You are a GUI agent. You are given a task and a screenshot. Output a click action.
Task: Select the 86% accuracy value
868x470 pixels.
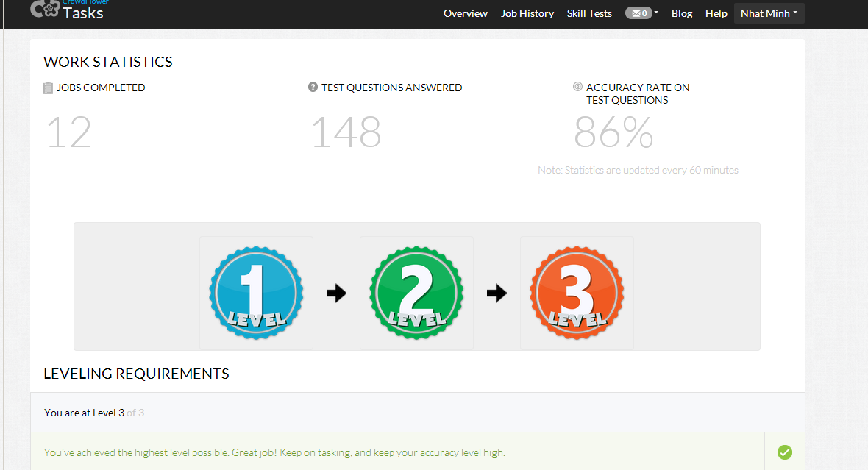pyautogui.click(x=613, y=133)
